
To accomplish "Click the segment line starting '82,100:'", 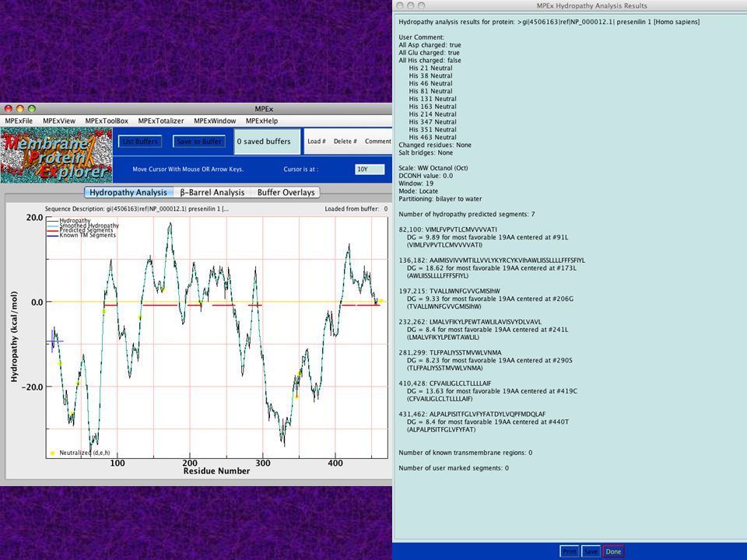I will point(448,229).
